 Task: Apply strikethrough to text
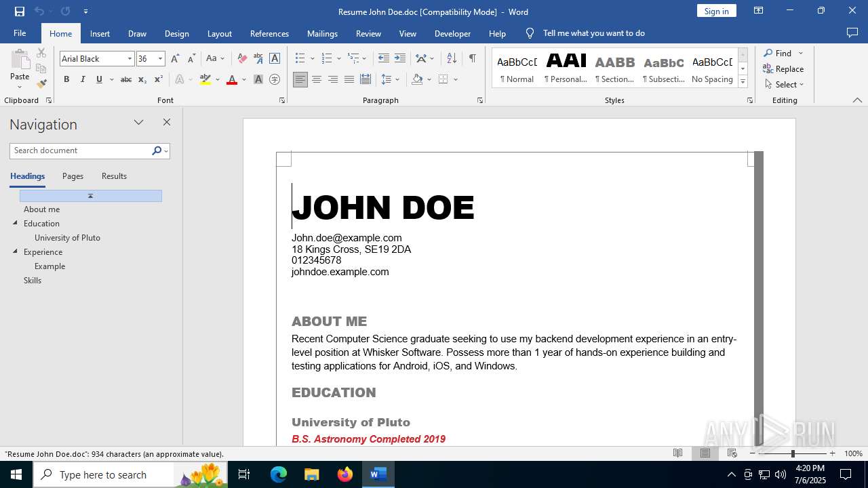click(x=126, y=79)
